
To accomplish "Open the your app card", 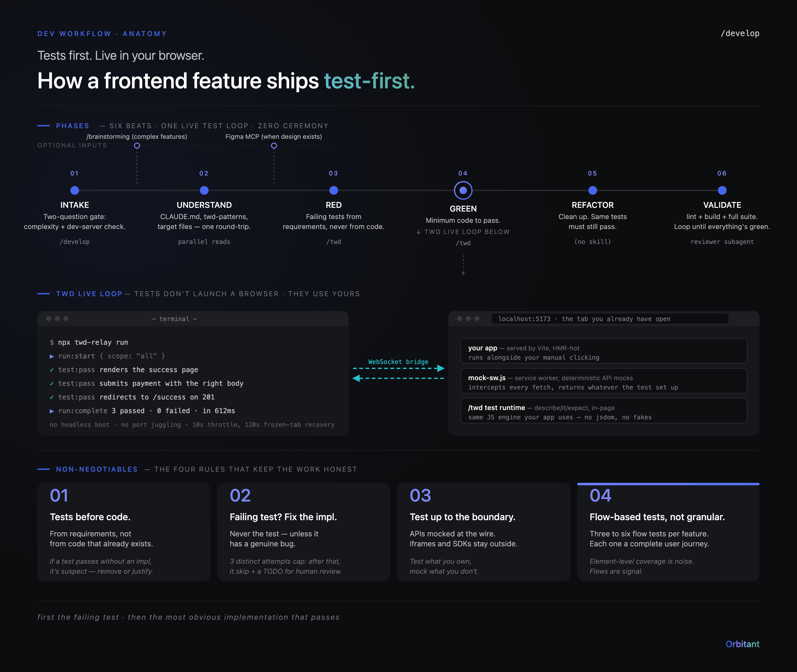I will coord(604,351).
